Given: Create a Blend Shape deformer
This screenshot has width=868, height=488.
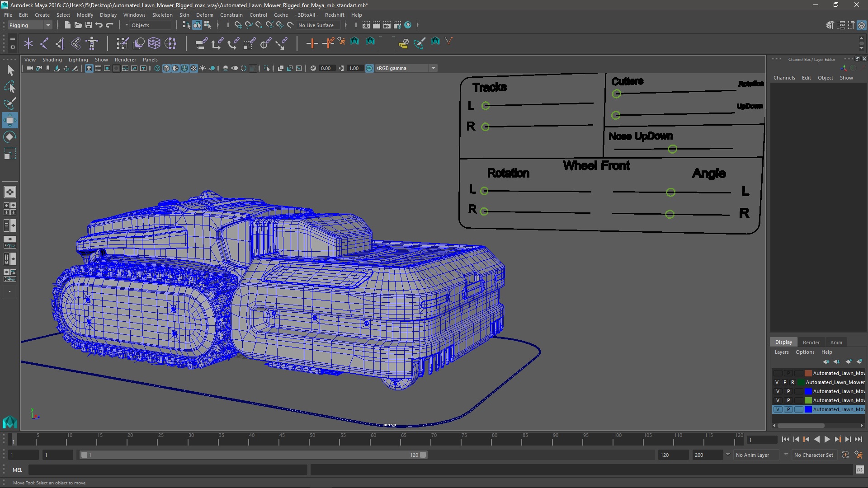Looking at the screenshot, I should (138, 43).
